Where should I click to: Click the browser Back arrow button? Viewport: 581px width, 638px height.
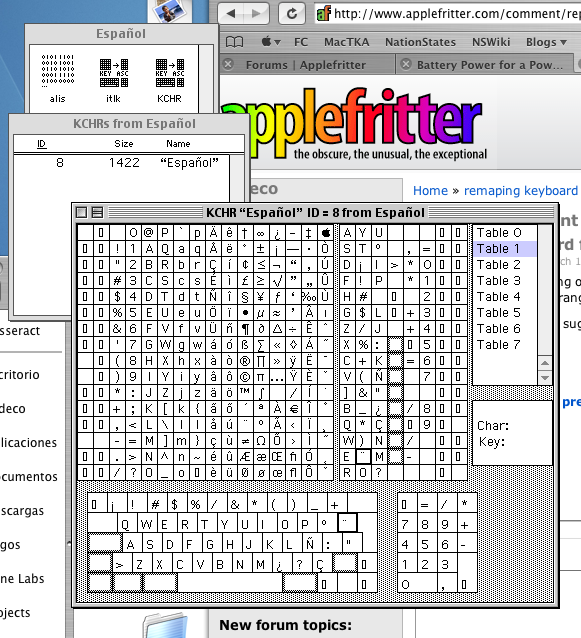[232, 13]
